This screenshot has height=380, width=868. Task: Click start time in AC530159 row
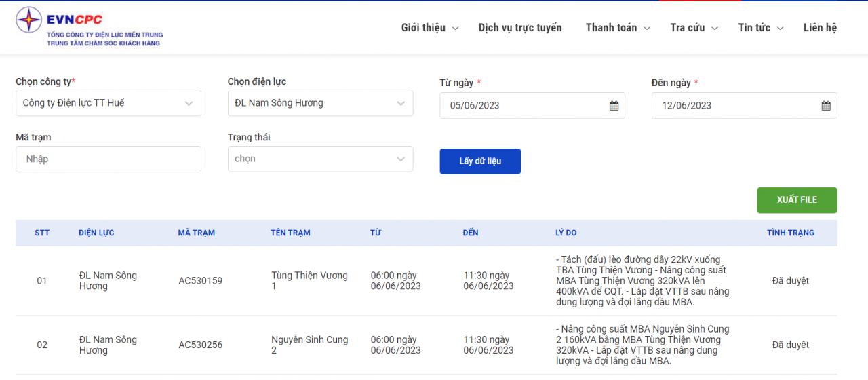point(395,281)
